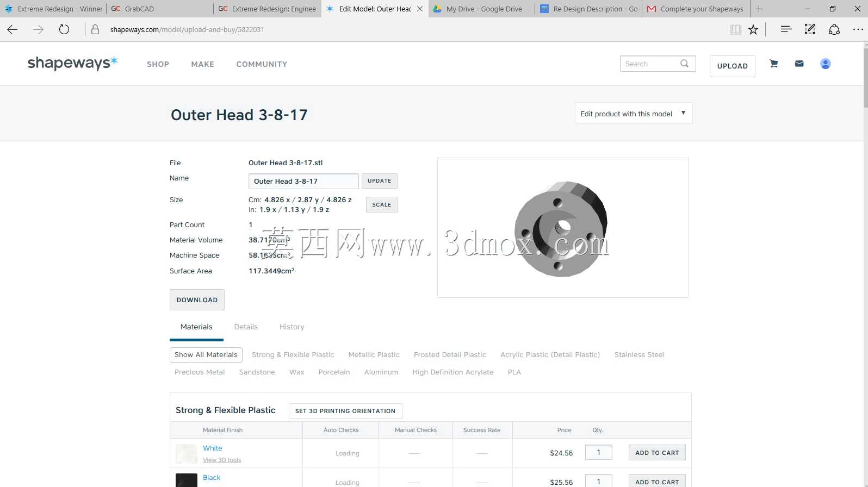
Task: Click UPDATE name button
Action: (380, 181)
